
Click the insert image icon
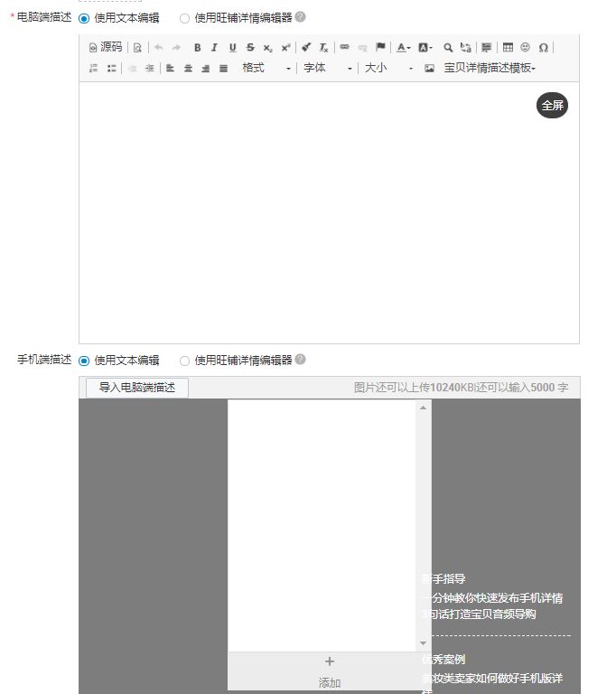[x=429, y=68]
